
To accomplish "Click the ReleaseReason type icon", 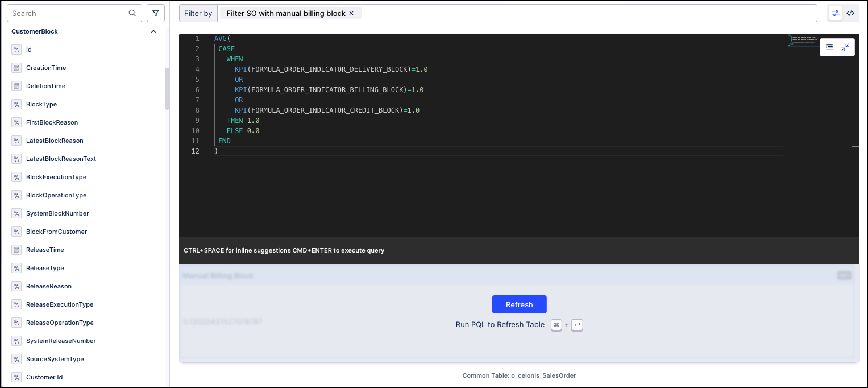I will (16, 286).
